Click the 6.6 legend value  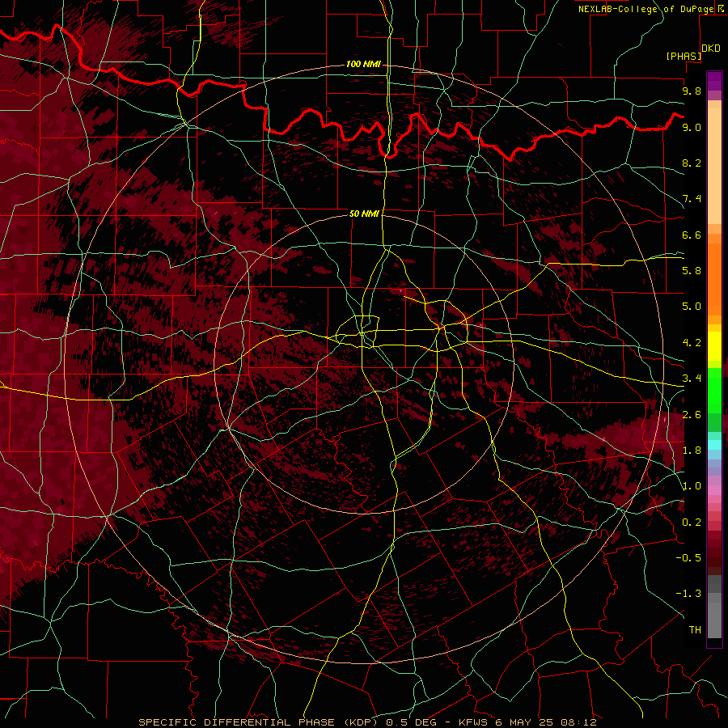pyautogui.click(x=692, y=235)
